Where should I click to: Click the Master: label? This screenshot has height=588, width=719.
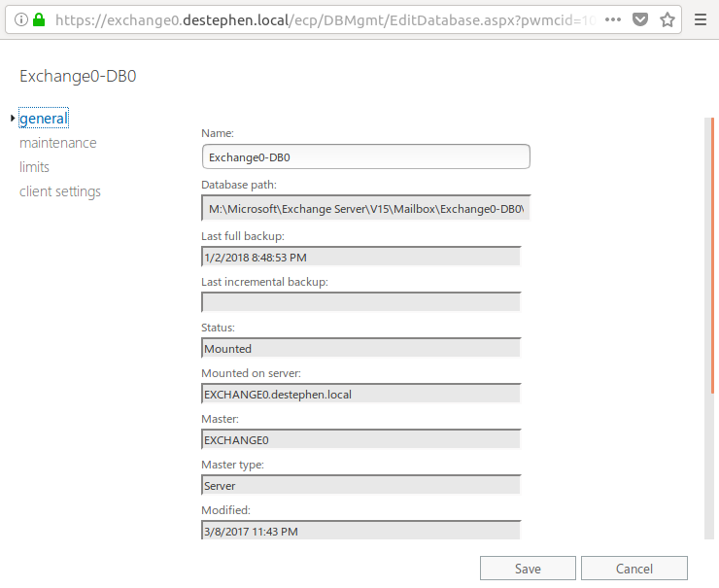pyautogui.click(x=220, y=419)
